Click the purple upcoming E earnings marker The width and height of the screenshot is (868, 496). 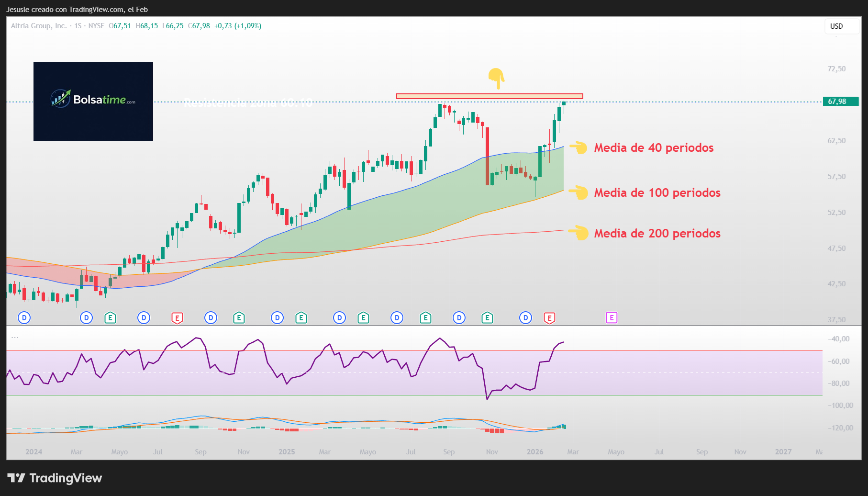(612, 317)
